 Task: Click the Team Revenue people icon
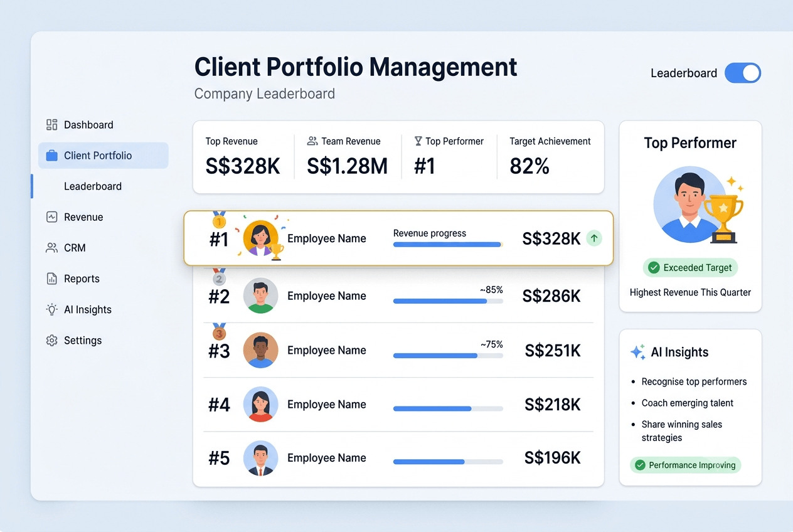pos(312,141)
